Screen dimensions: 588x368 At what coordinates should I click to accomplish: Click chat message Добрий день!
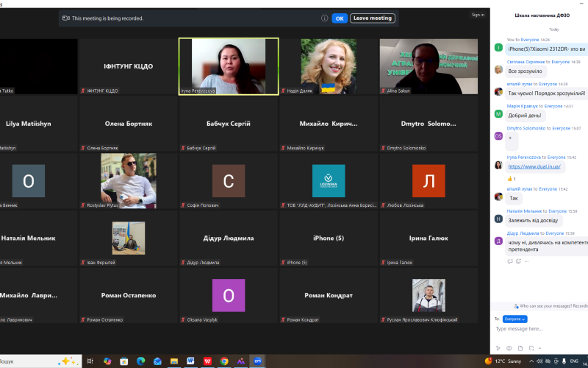525,116
